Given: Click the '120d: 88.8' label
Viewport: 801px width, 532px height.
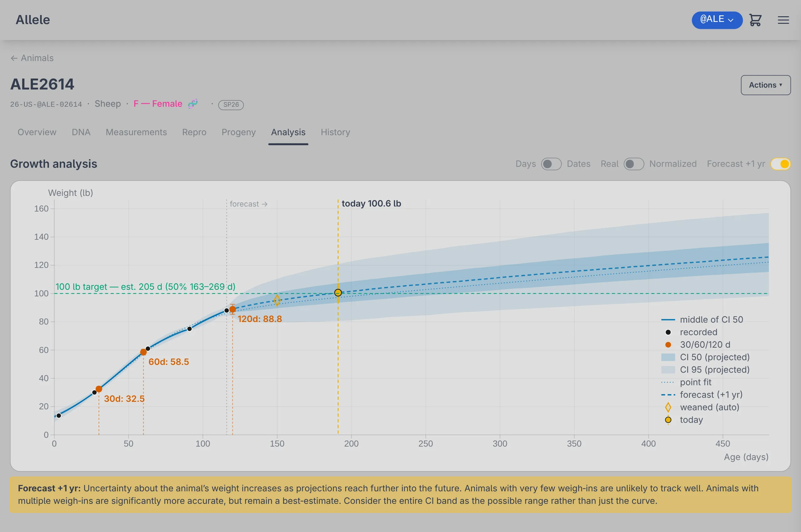Looking at the screenshot, I should pyautogui.click(x=260, y=319).
